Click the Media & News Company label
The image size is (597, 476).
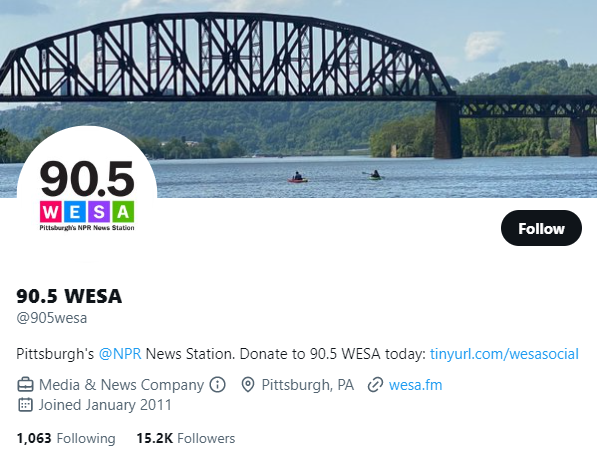click(121, 385)
